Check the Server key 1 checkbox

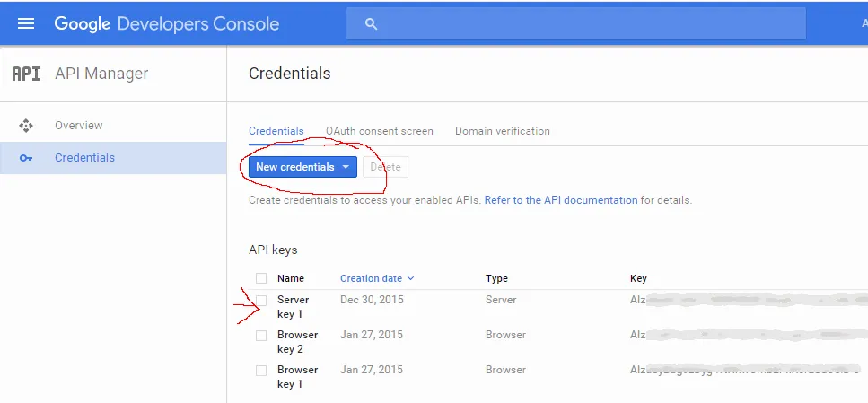(x=261, y=300)
